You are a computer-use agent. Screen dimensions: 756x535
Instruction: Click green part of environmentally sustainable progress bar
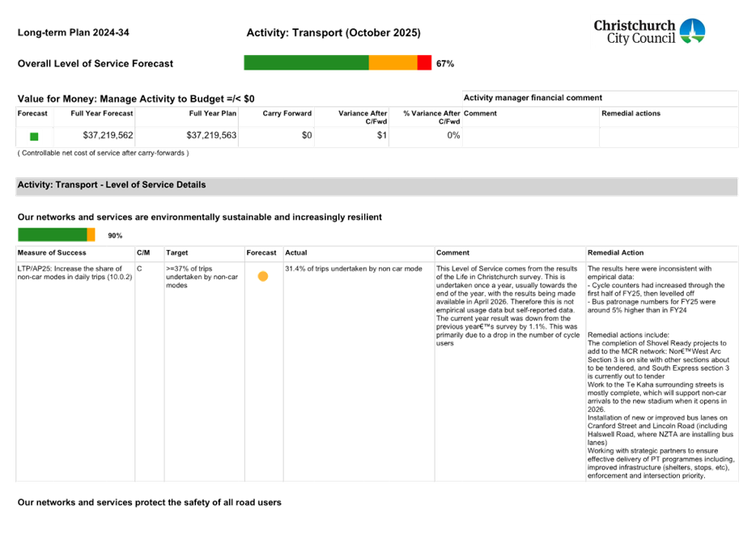51,235
